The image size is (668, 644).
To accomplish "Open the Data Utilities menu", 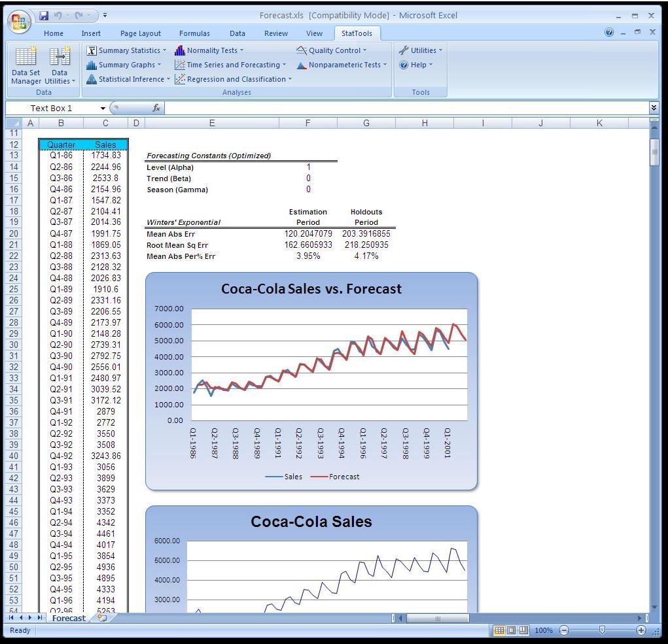I will (60, 65).
